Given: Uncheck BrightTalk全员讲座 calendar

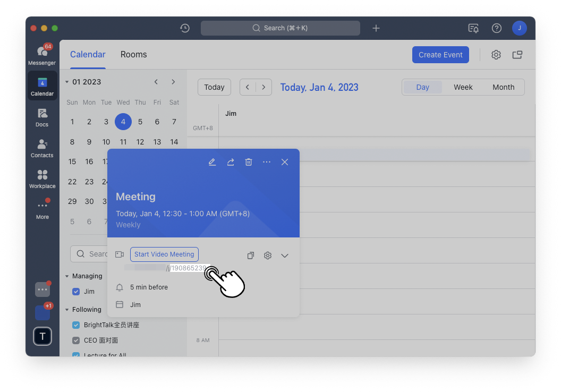Looking at the screenshot, I should point(76,325).
